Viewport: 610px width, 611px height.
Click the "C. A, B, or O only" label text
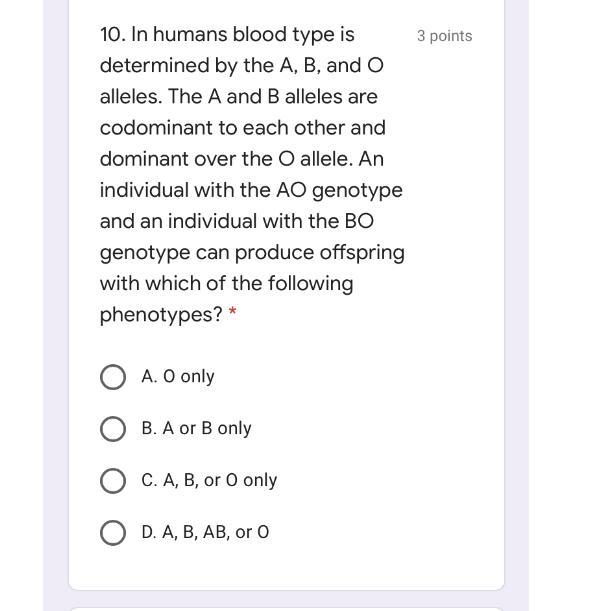(x=209, y=481)
